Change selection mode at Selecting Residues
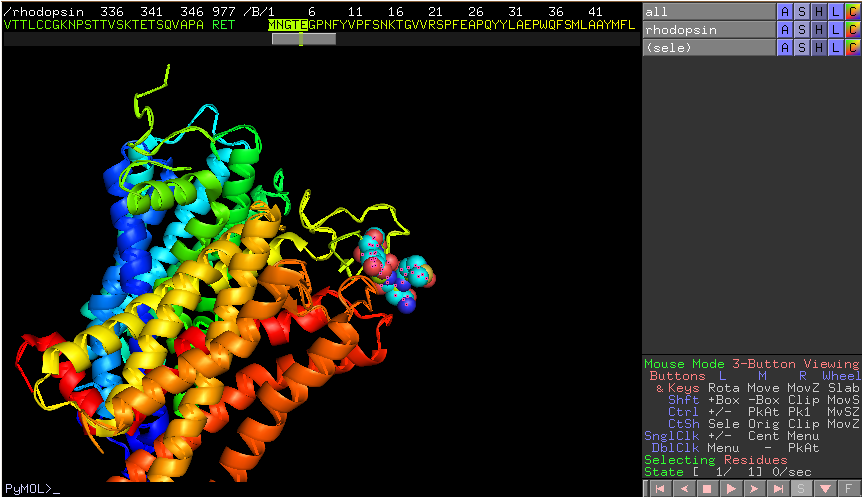This screenshot has width=863, height=498. pyautogui.click(x=716, y=460)
